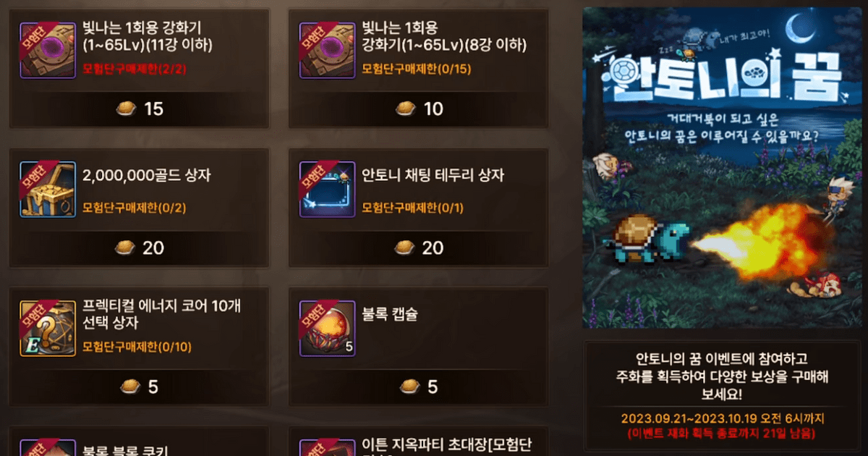Viewport: 868px width, 456px height.
Task: Purchase the 2,000,000골드 상자 for 20 coins
Action: pos(139,248)
